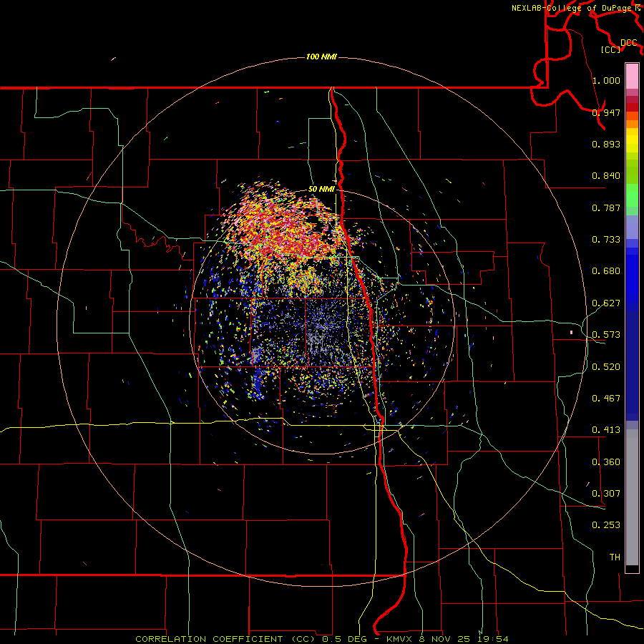Pick the bright green segment of the color bar
This screenshot has width=644, height=644.
click(632, 195)
